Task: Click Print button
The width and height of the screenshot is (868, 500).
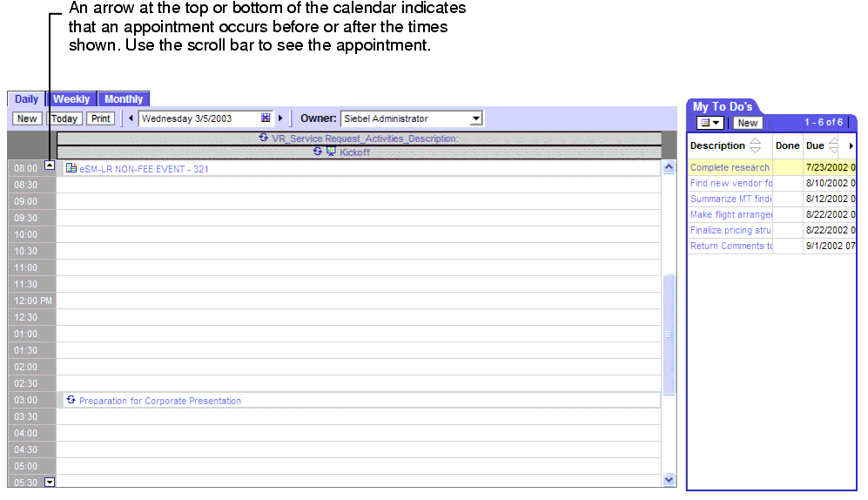Action: tap(101, 118)
